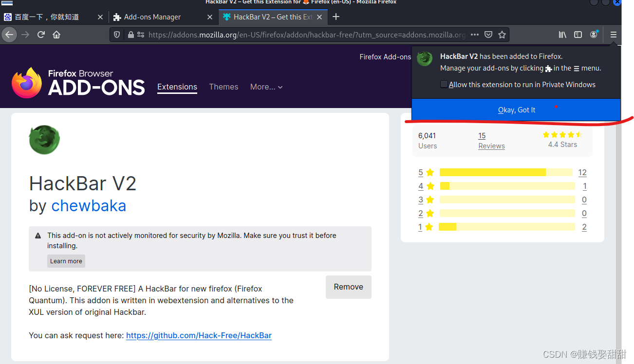Open the Themes section
Screen dimensions: 634x364
(224, 87)
